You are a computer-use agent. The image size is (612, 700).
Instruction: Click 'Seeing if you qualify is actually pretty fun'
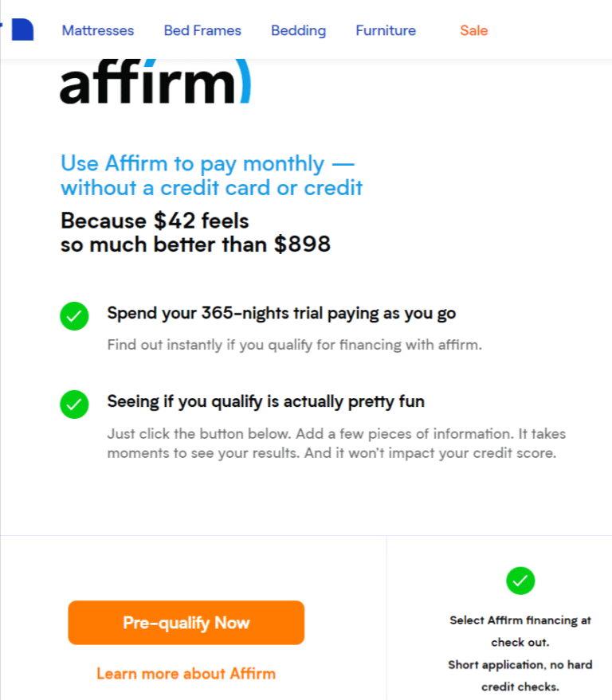(x=265, y=401)
